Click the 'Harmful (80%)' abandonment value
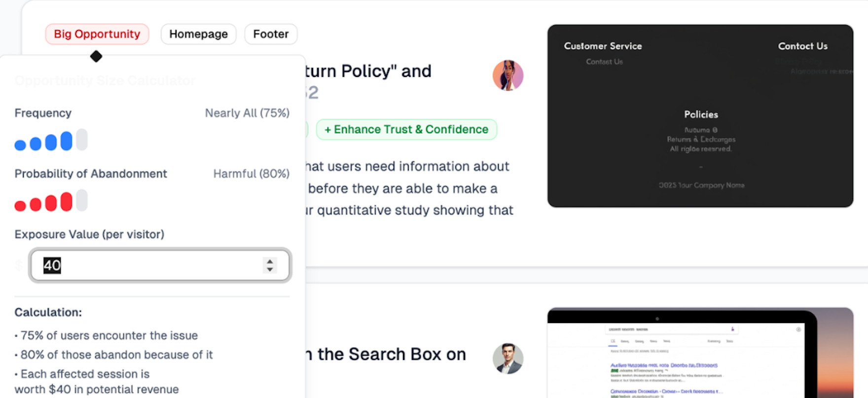 click(x=251, y=174)
